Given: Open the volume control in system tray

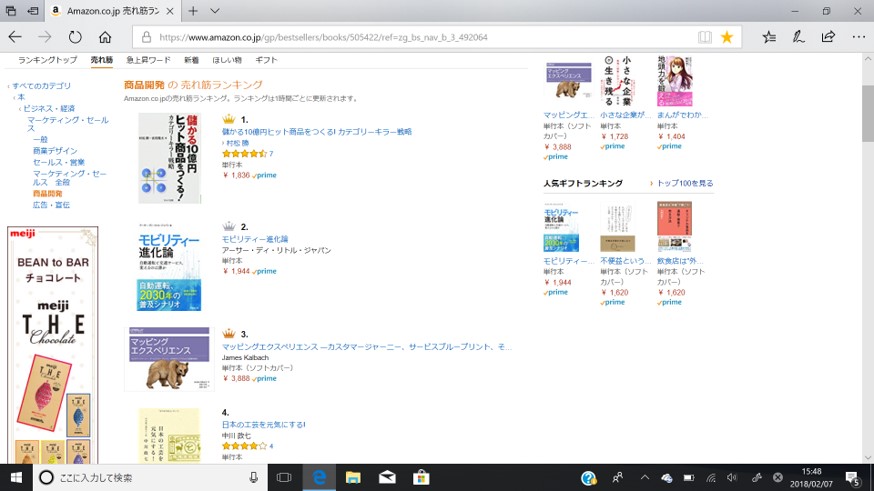Looking at the screenshot, I should click(732, 478).
